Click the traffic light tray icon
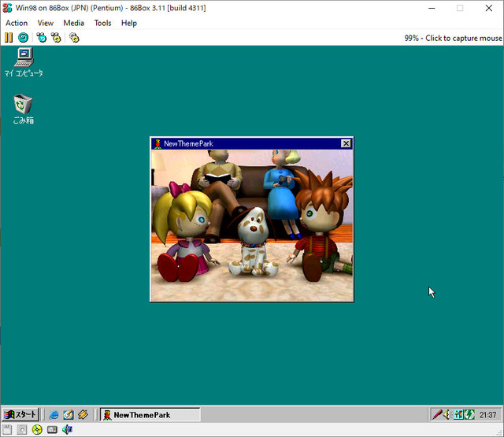This screenshot has width=504, height=437. (x=458, y=415)
